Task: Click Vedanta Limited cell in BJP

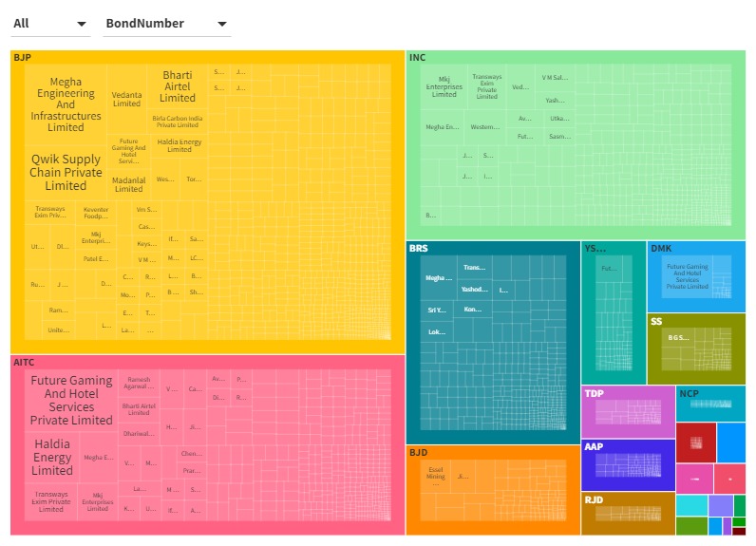Action: 127,100
